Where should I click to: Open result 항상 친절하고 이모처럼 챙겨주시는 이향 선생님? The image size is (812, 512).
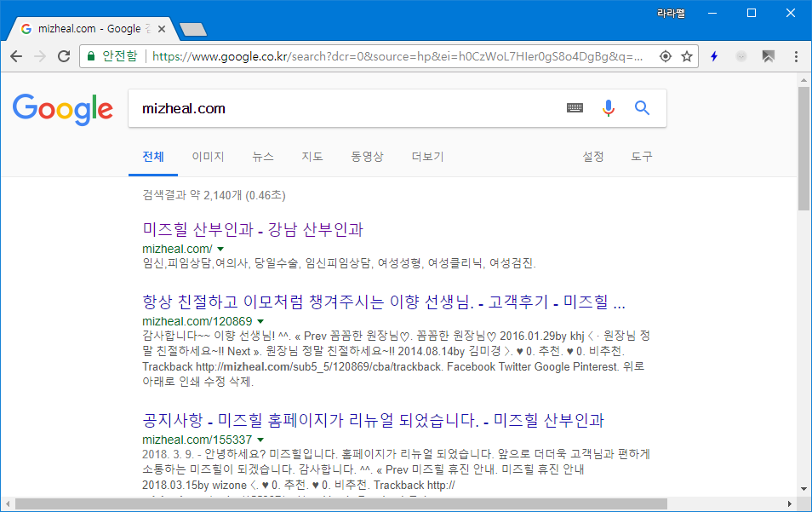[384, 302]
